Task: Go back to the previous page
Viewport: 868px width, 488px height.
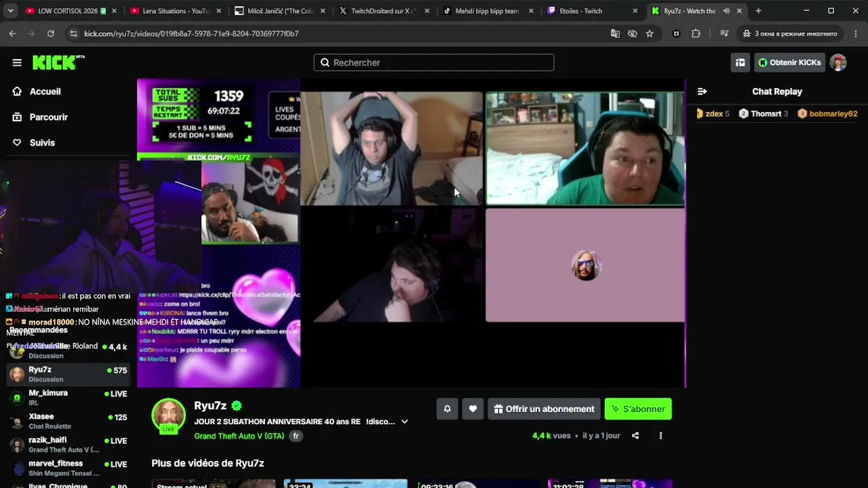Action: click(x=12, y=33)
